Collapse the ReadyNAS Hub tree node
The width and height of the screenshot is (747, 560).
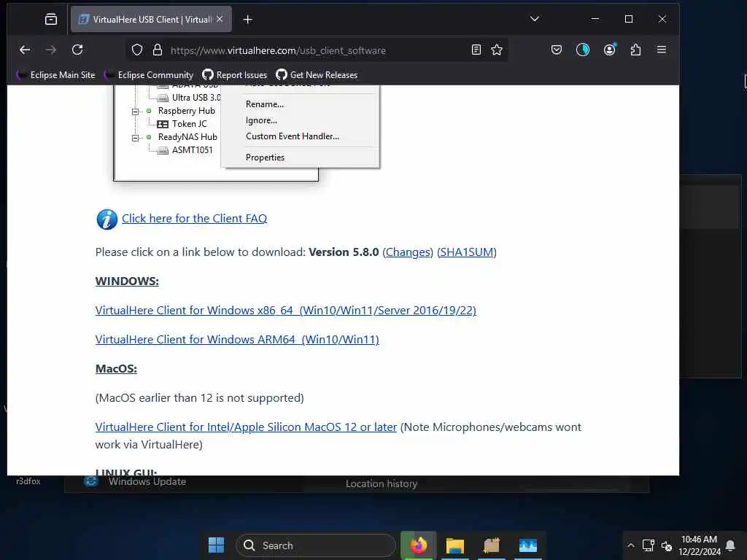(135, 138)
